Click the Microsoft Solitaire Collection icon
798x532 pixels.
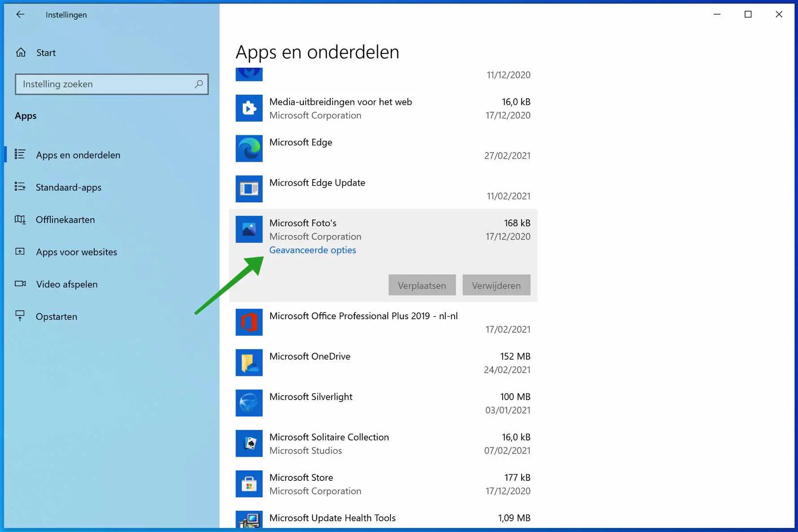point(249,444)
